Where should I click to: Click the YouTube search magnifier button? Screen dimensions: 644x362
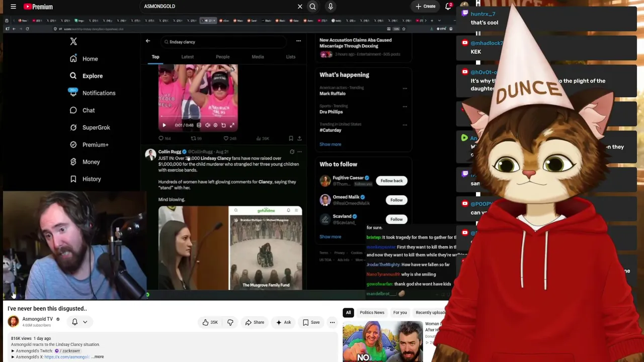click(312, 7)
